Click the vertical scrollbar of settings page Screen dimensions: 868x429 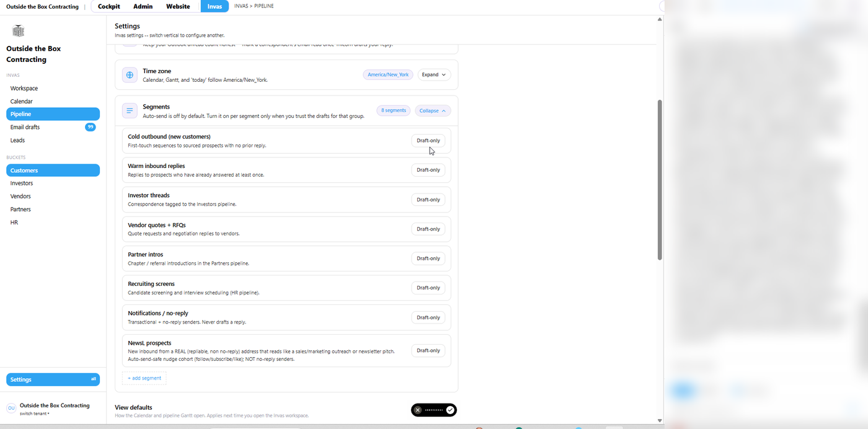tap(660, 180)
